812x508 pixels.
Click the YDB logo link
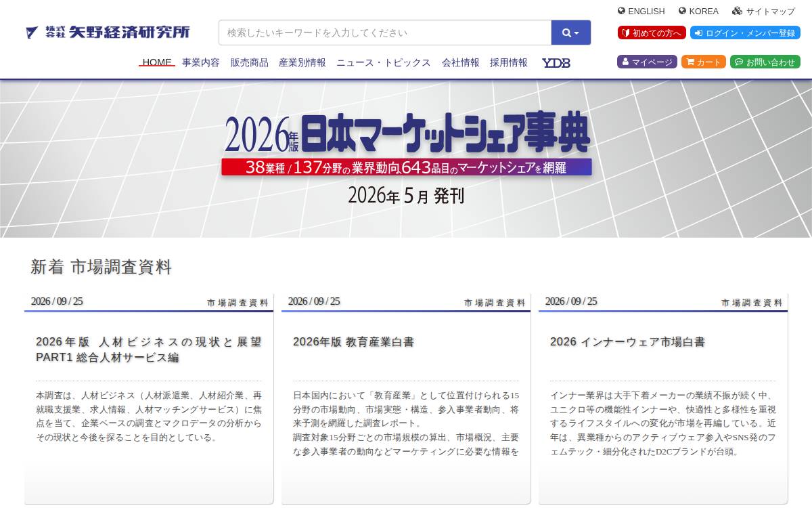tap(556, 62)
